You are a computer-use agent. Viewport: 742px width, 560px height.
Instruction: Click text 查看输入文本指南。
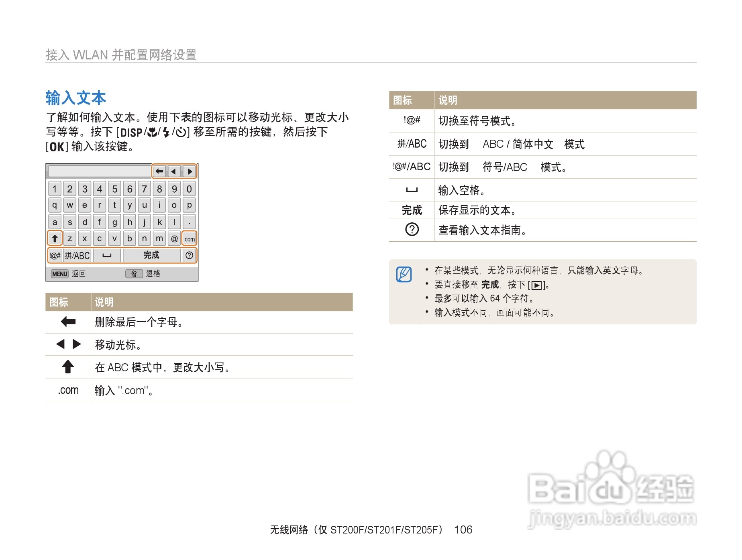tap(483, 230)
